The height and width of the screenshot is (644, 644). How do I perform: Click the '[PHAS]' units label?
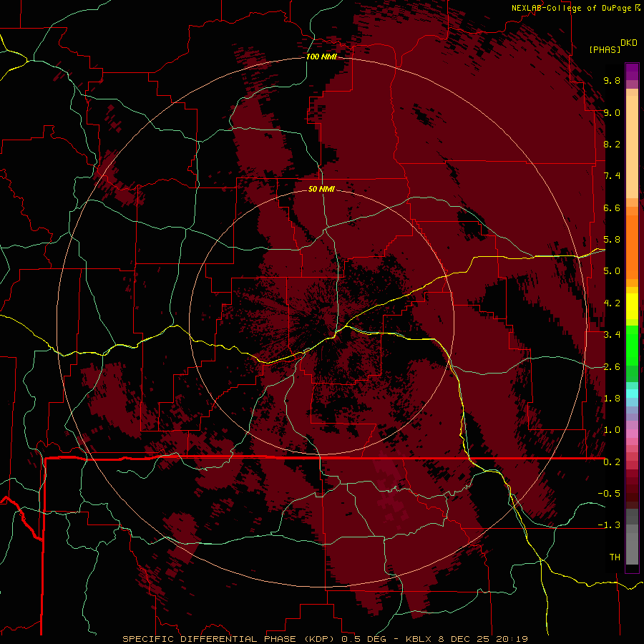pyautogui.click(x=605, y=49)
